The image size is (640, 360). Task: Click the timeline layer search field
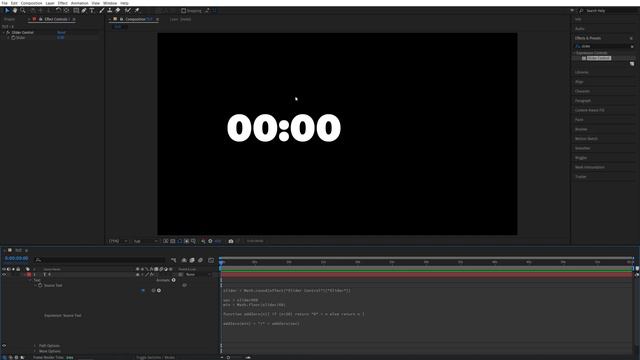[x=100, y=260]
